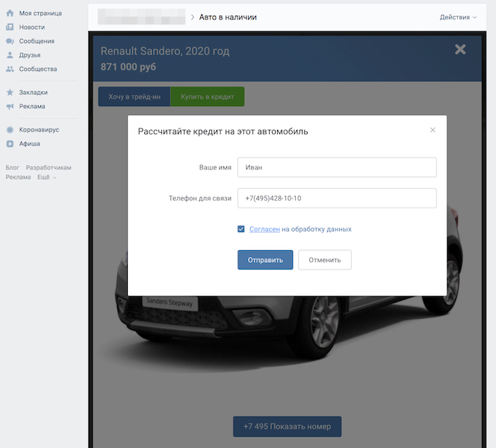This screenshot has height=448, width=496.
Task: Uncheck the data processing consent checkbox
Action: [x=241, y=229]
